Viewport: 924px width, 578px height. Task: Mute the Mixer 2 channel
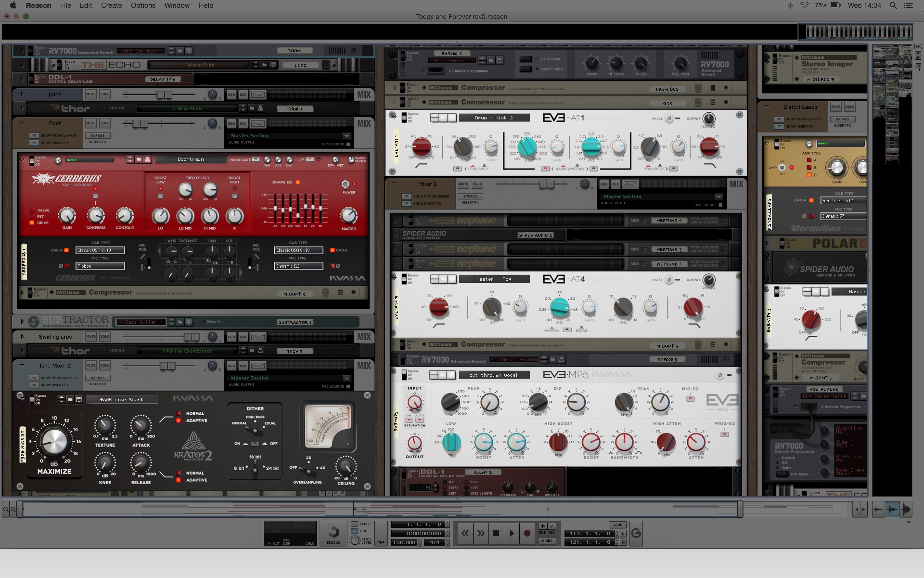463,184
